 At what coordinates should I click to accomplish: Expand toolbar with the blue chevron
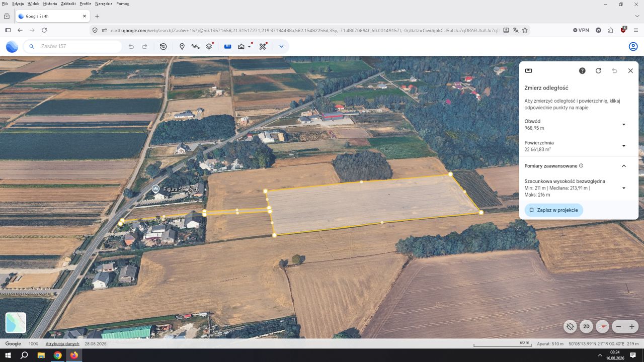click(281, 47)
